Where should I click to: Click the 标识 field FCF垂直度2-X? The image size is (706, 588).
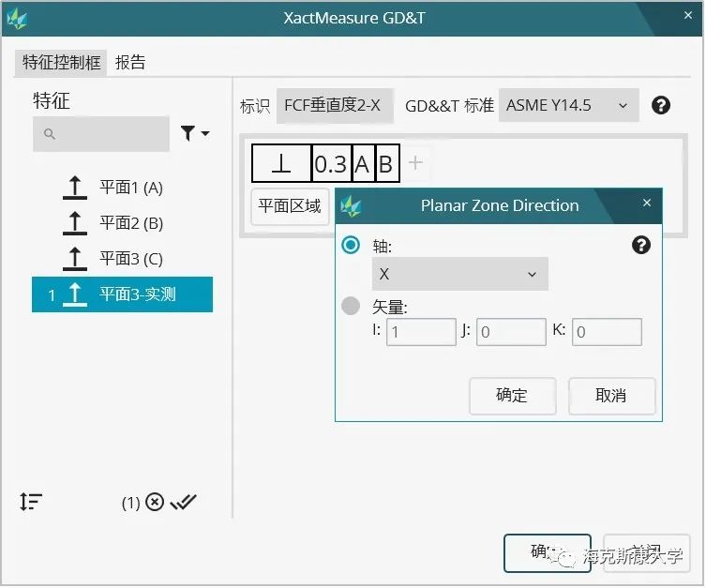(335, 105)
